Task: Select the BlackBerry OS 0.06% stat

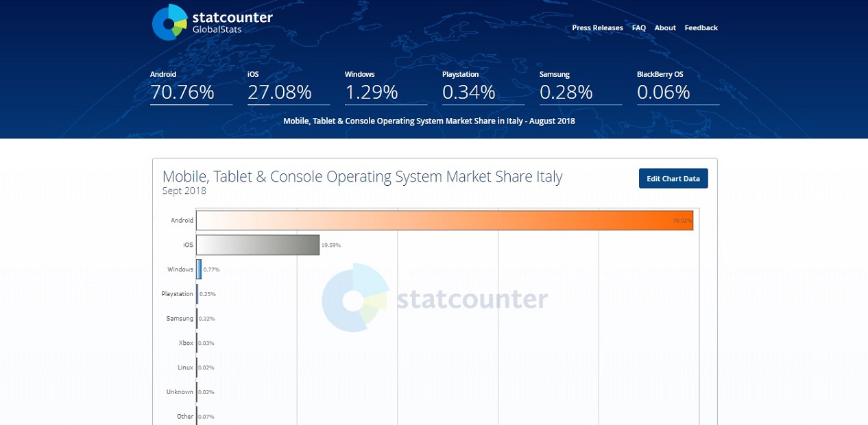Action: tap(678, 87)
